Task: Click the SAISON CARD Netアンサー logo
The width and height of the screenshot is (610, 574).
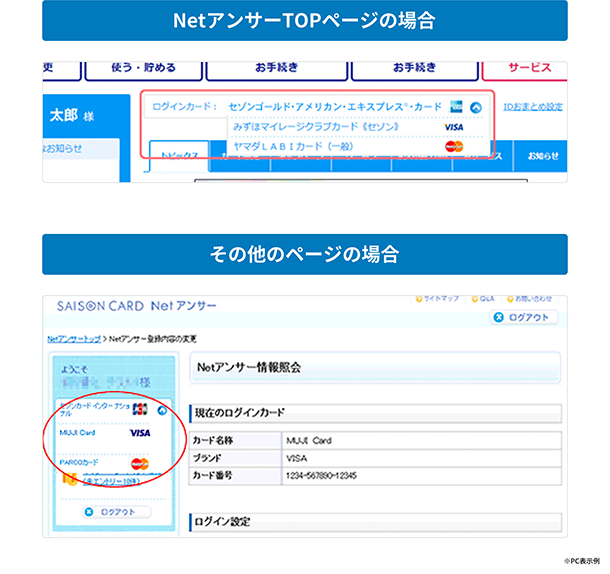Action: pyautogui.click(x=136, y=306)
